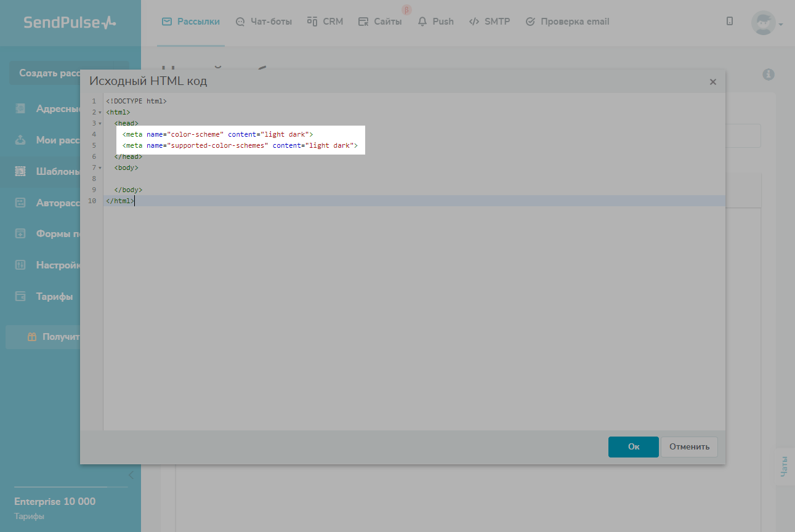Click the opening <head> tag line
795x532 pixels.
[x=126, y=123]
